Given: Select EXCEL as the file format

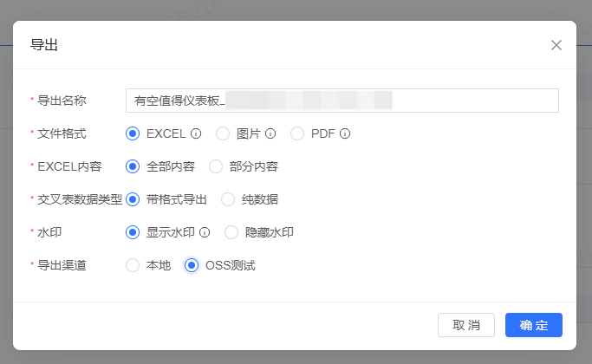Looking at the screenshot, I should click(x=133, y=133).
